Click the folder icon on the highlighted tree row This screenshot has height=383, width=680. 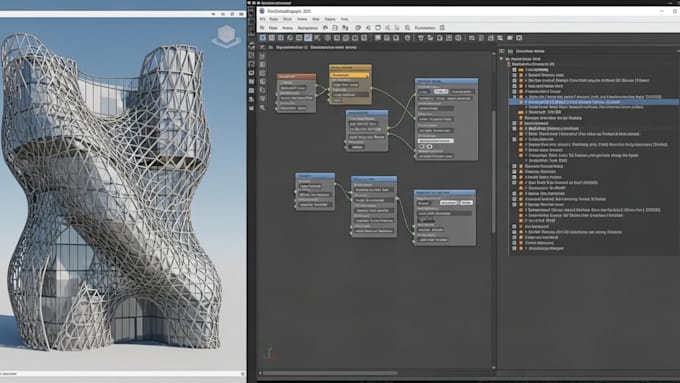pyautogui.click(x=520, y=102)
